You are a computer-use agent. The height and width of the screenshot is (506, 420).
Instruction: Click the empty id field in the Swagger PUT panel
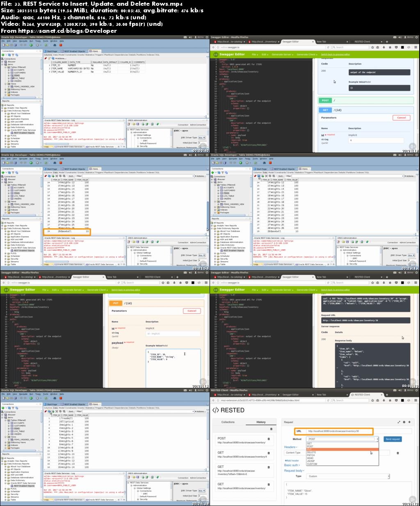coord(173,333)
